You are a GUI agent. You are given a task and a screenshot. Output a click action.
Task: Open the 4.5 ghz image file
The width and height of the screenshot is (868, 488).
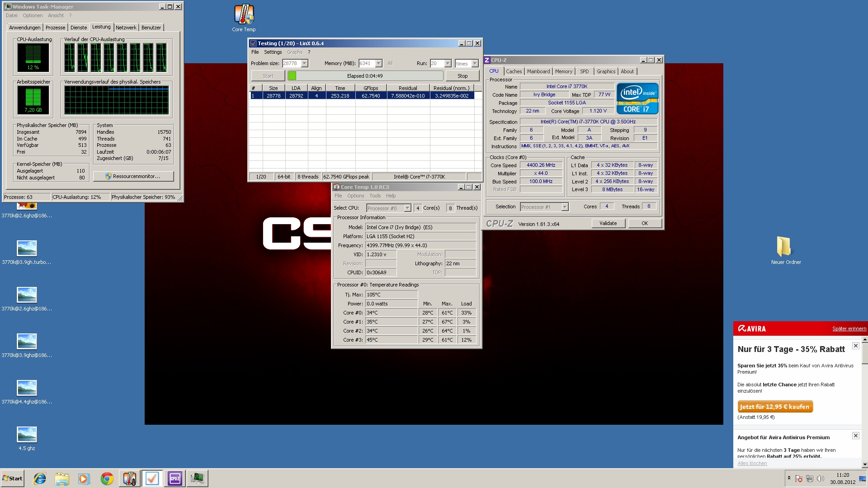click(27, 435)
